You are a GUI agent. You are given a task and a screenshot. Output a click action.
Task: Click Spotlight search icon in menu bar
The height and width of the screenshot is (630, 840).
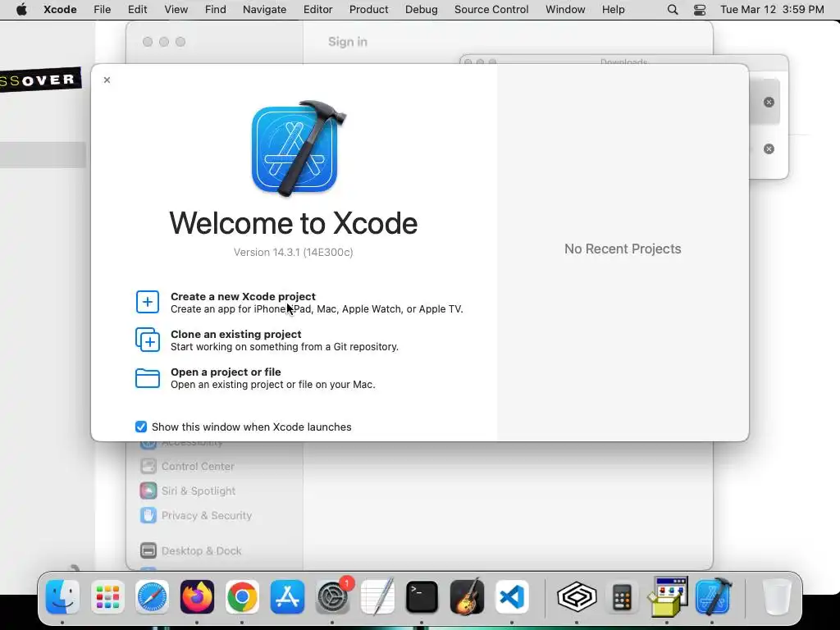pos(673,10)
